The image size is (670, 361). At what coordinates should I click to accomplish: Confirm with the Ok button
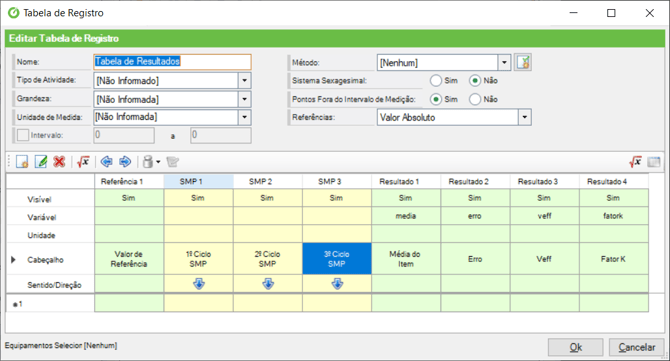[x=576, y=347]
